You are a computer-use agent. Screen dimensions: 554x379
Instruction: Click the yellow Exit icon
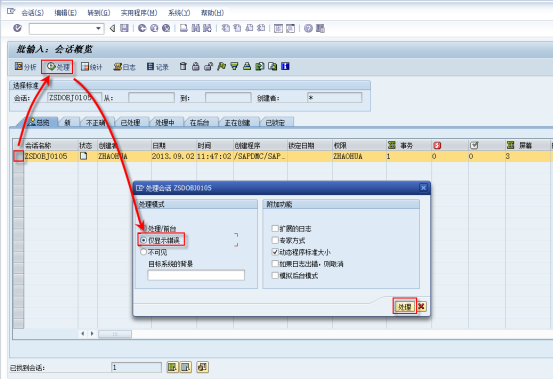(x=154, y=28)
